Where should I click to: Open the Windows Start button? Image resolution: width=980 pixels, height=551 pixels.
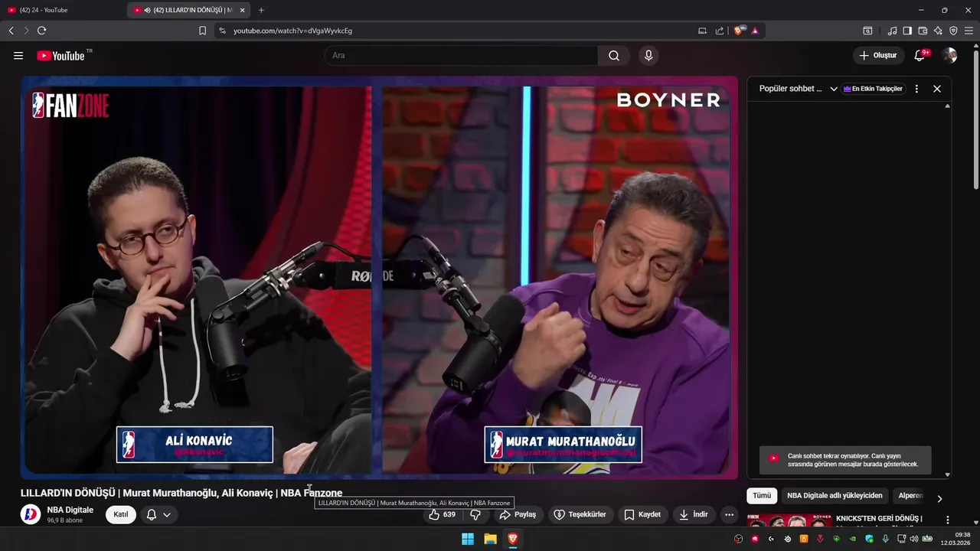click(x=467, y=539)
